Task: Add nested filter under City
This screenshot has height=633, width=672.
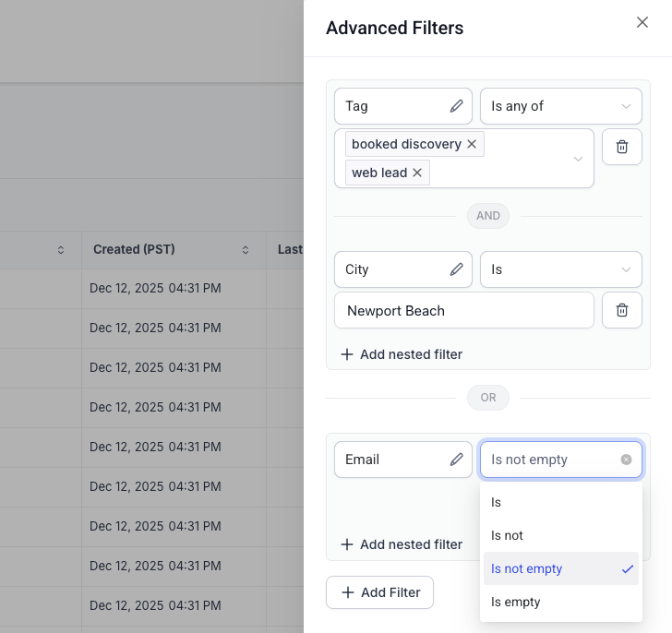Action: pos(402,354)
